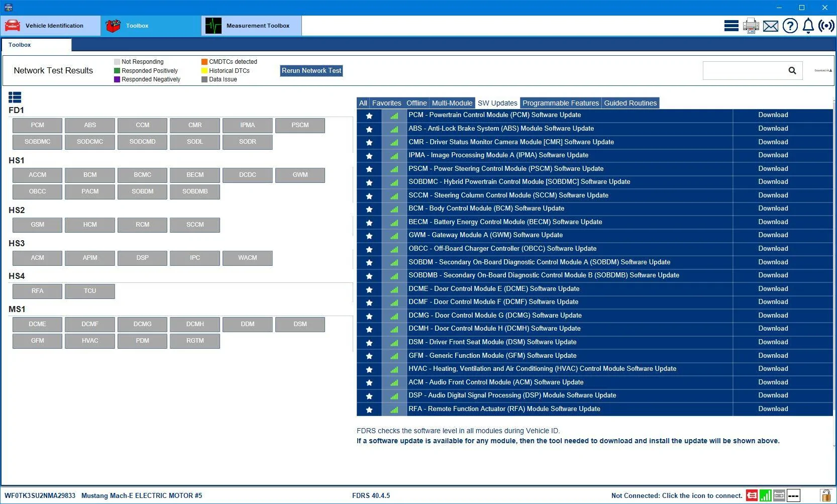This screenshot has width=837, height=504.
Task: Select the HVAC module button under MS1
Action: [90, 341]
